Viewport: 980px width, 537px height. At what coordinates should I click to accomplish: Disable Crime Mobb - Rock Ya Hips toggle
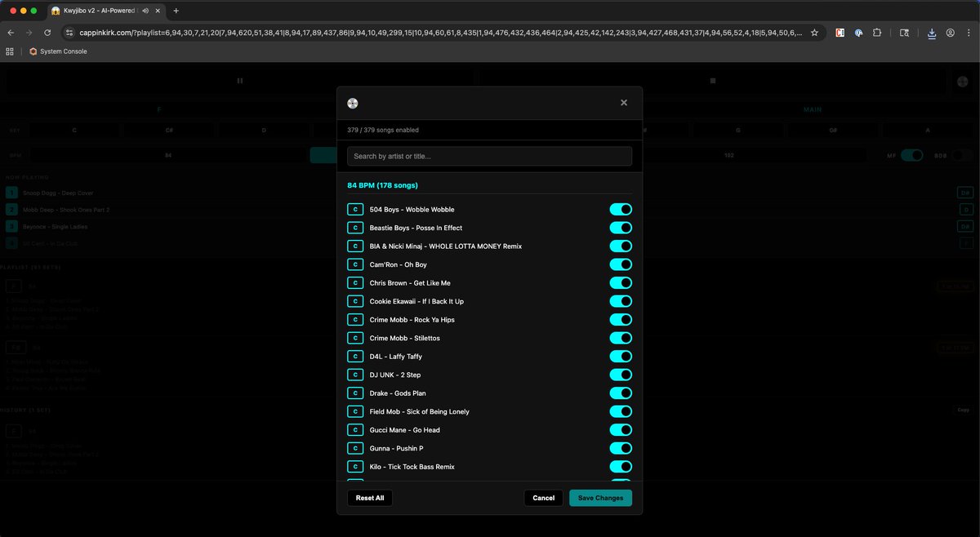[x=621, y=320]
